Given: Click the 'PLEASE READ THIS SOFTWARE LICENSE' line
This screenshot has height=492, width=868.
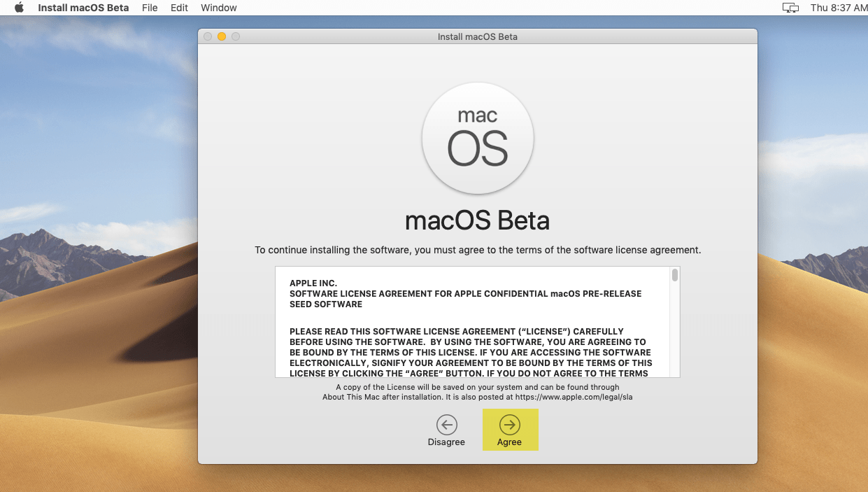Looking at the screenshot, I should coord(457,331).
